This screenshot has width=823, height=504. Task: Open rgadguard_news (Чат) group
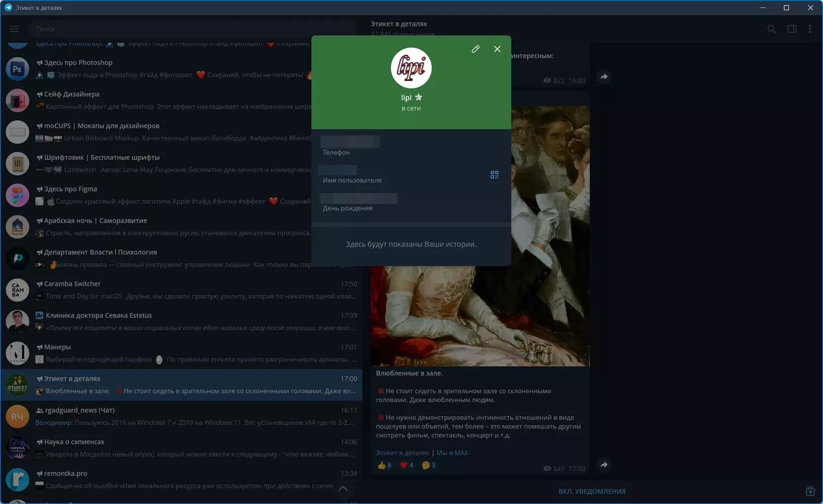[181, 417]
